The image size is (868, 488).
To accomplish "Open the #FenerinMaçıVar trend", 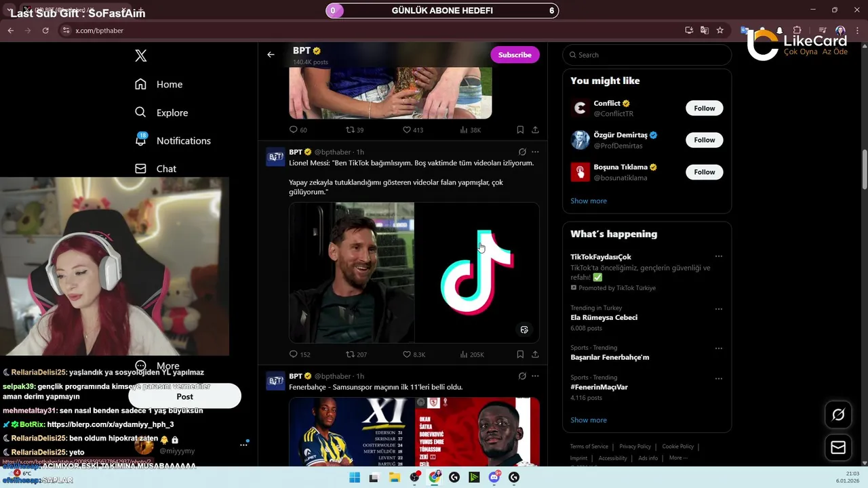I will click(599, 387).
